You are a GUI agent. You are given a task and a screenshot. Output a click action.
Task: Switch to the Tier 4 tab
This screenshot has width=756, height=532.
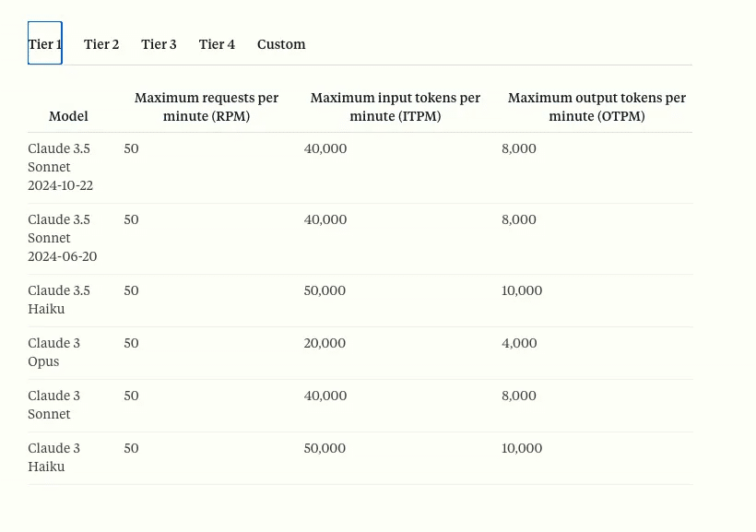(217, 44)
